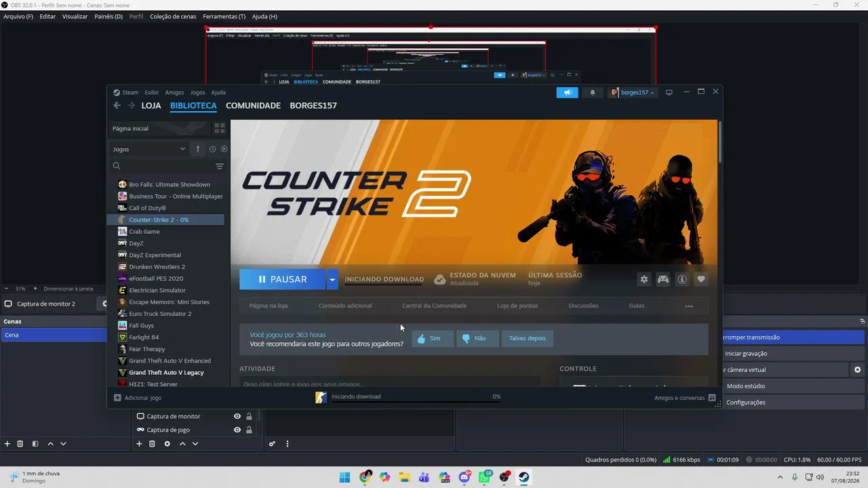The width and height of the screenshot is (868, 488).
Task: Switch to Steam LOJA tab
Action: (x=151, y=106)
